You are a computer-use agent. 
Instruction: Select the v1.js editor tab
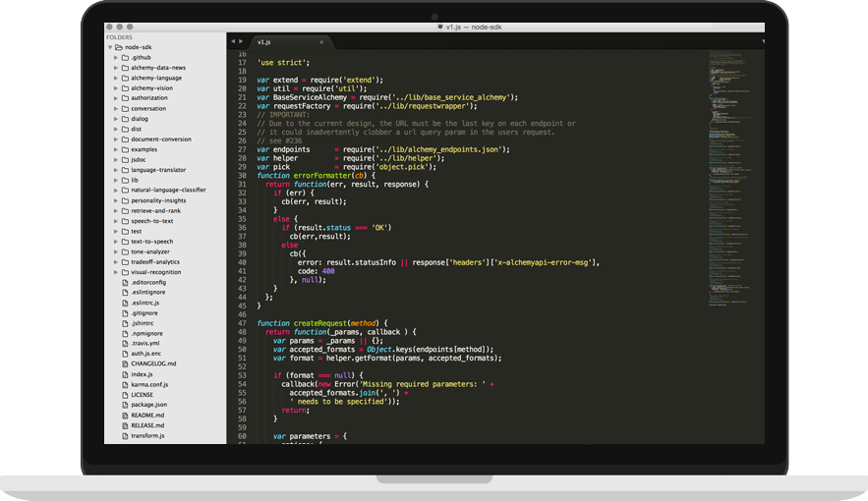pyautogui.click(x=265, y=42)
